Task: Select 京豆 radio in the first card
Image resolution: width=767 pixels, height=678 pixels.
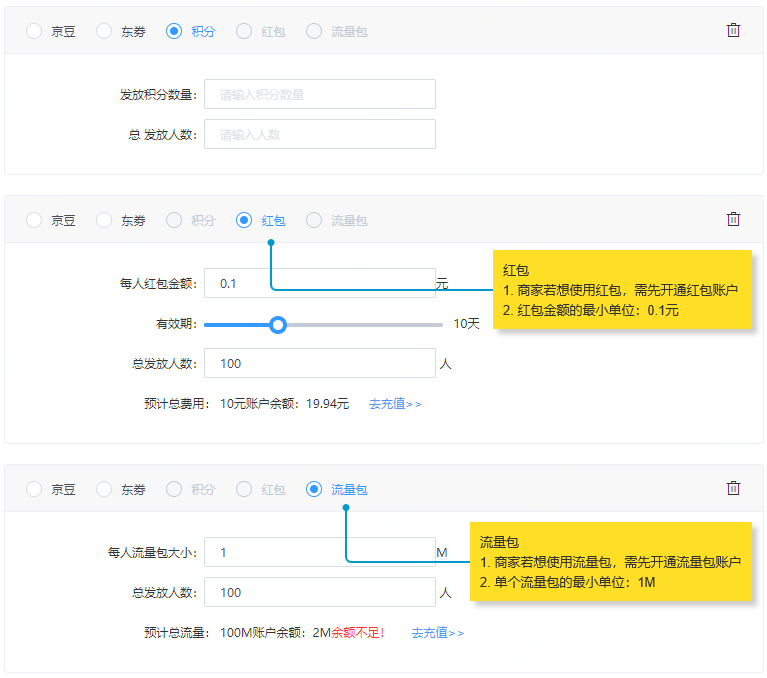Action: [x=34, y=31]
